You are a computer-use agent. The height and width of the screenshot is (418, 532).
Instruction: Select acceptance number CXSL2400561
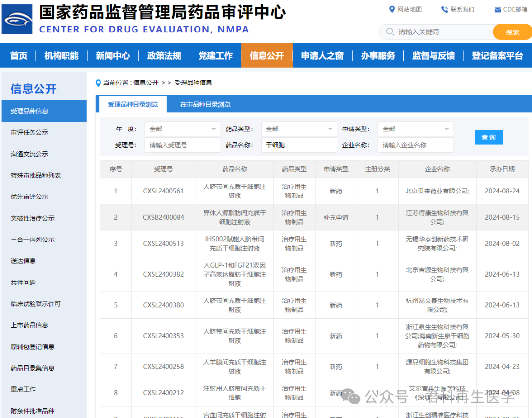point(163,191)
